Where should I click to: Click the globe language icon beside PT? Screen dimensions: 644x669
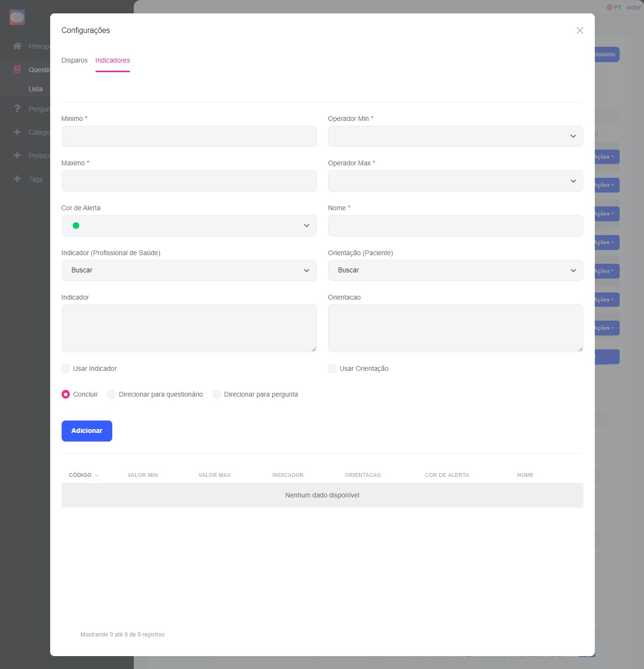tap(609, 7)
